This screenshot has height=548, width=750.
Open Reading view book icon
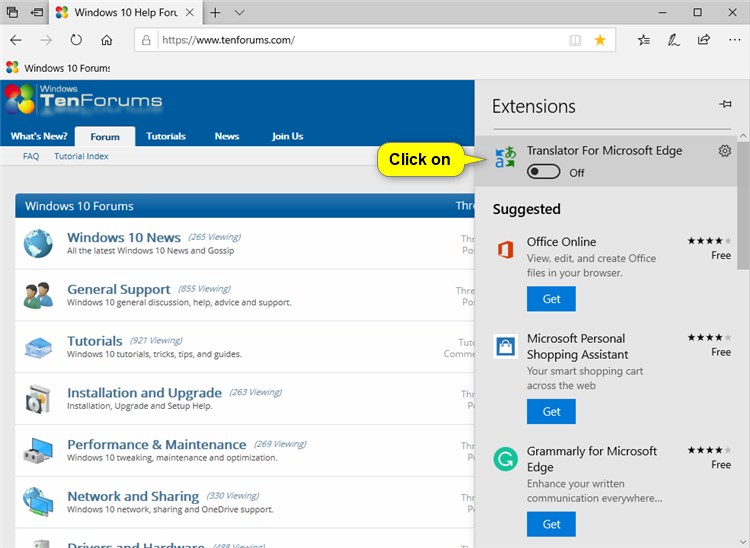point(575,40)
